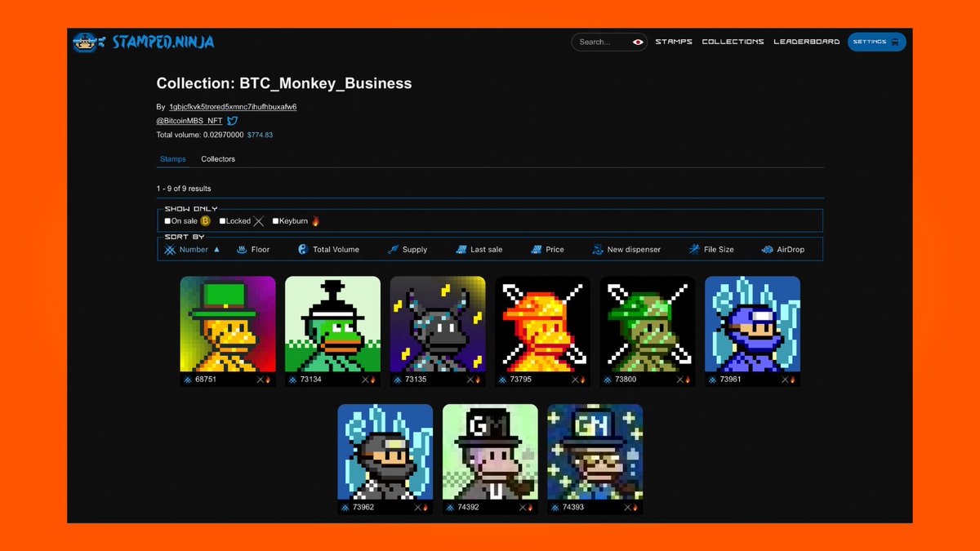Click crossed-swords lock icon on stamp 73962

pos(418,507)
